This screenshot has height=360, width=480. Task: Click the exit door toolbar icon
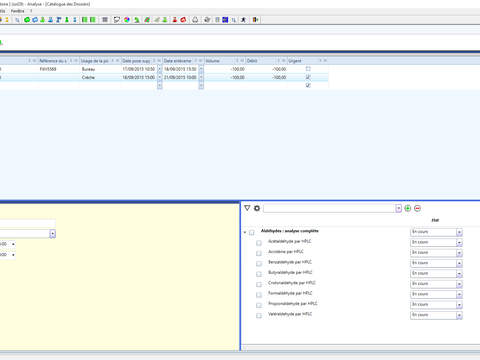[x=255, y=20]
